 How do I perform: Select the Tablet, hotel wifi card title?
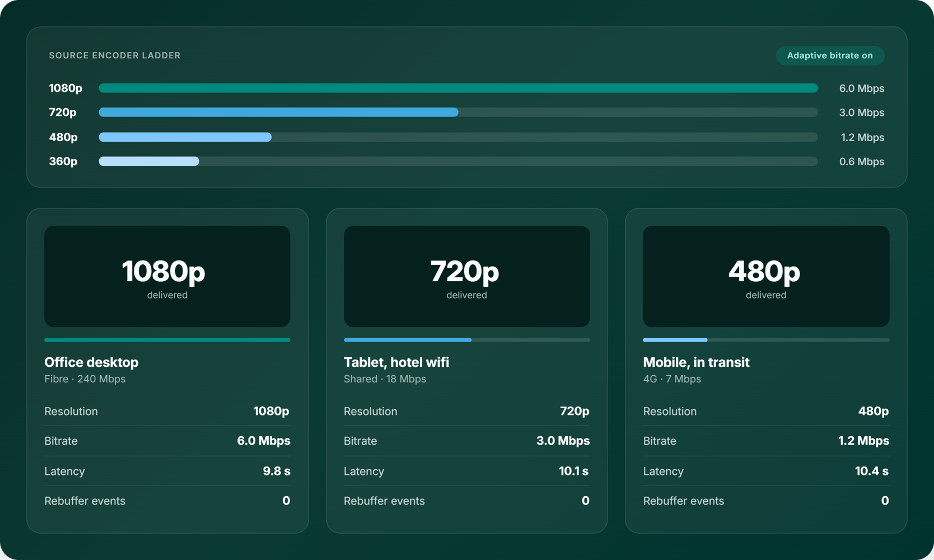(396, 362)
